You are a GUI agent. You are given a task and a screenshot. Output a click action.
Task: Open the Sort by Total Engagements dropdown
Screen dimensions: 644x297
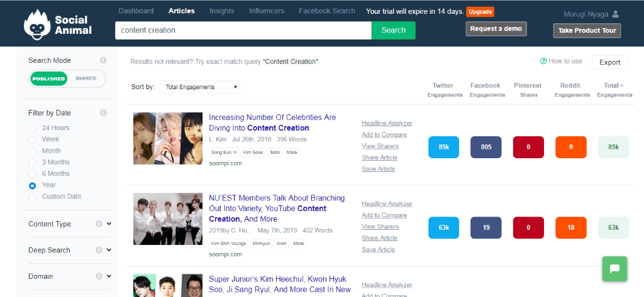coord(199,87)
